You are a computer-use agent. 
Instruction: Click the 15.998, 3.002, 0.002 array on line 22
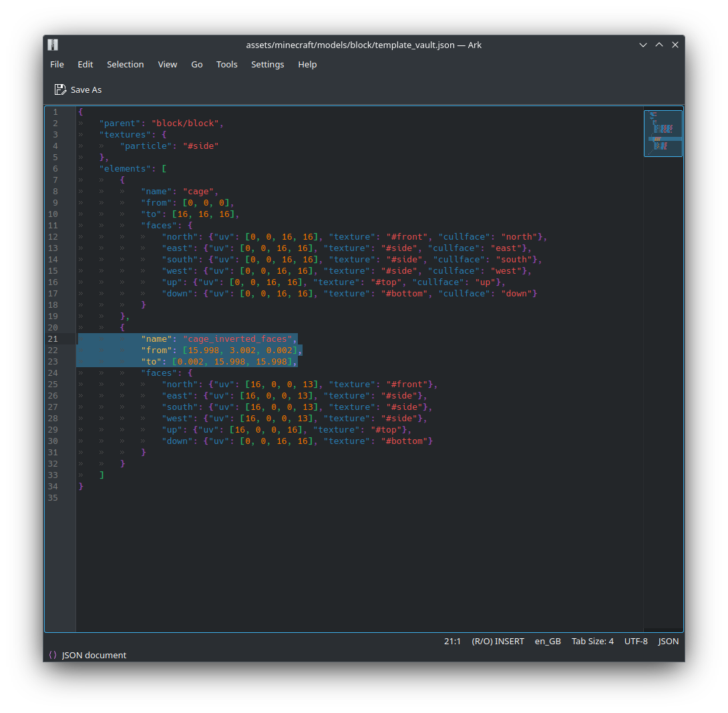coord(240,350)
